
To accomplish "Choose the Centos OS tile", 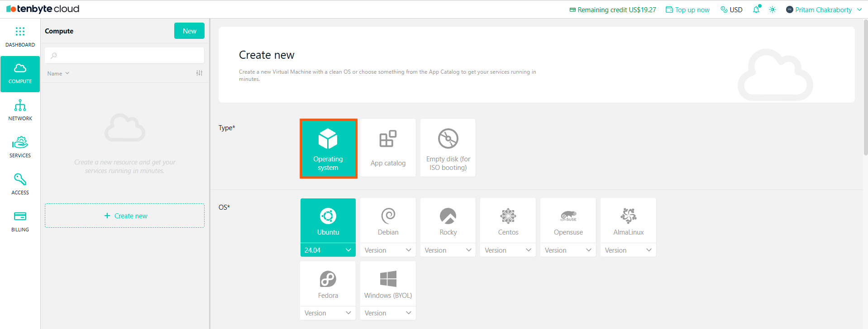I will (508, 221).
